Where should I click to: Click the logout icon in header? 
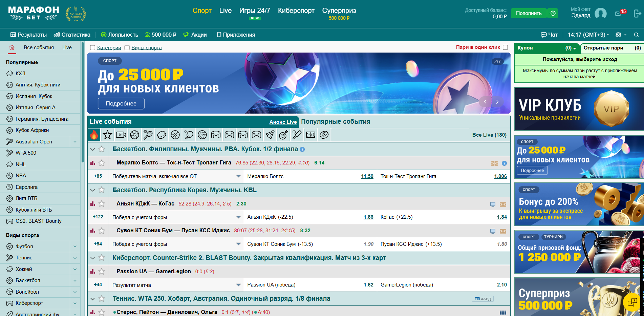click(x=637, y=14)
